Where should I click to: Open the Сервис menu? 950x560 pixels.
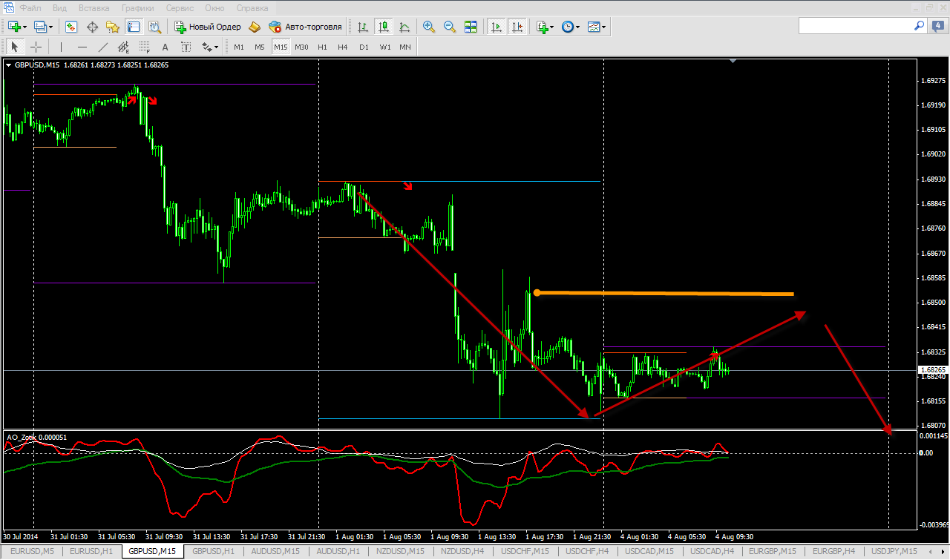click(x=180, y=8)
